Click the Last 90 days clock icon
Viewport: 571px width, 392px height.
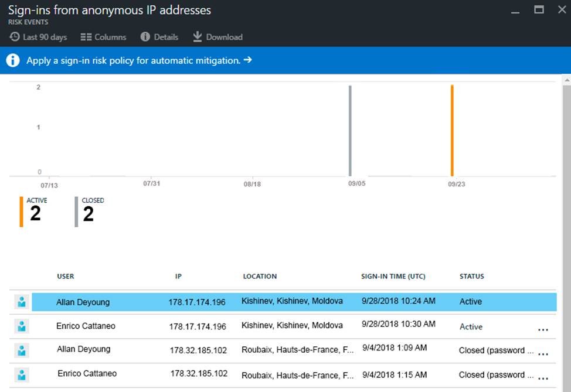tap(14, 37)
